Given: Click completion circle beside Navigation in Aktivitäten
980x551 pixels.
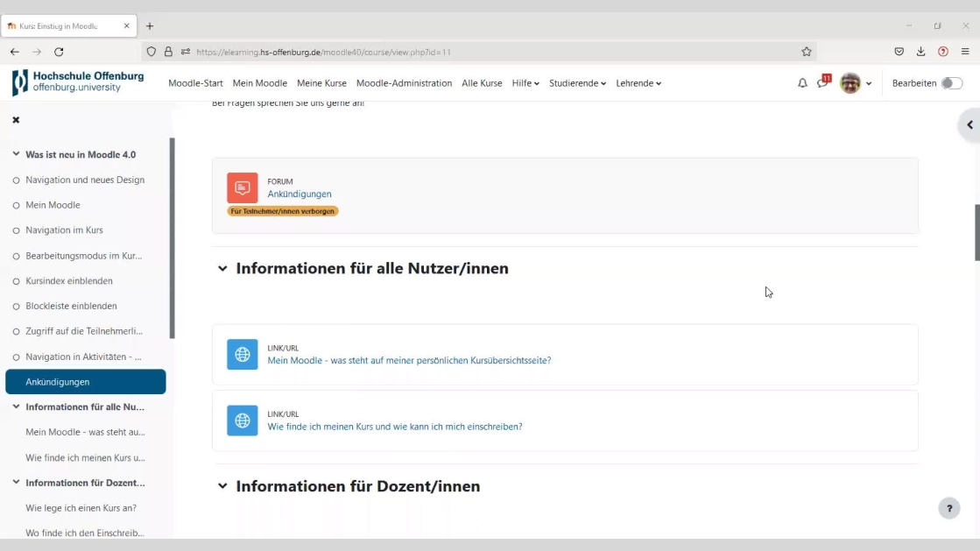Looking at the screenshot, I should [17, 357].
